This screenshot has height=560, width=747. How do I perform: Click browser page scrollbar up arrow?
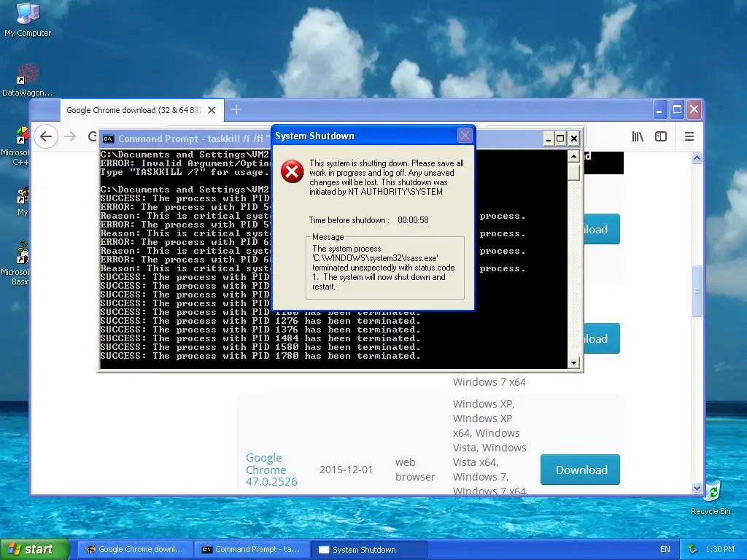697,158
